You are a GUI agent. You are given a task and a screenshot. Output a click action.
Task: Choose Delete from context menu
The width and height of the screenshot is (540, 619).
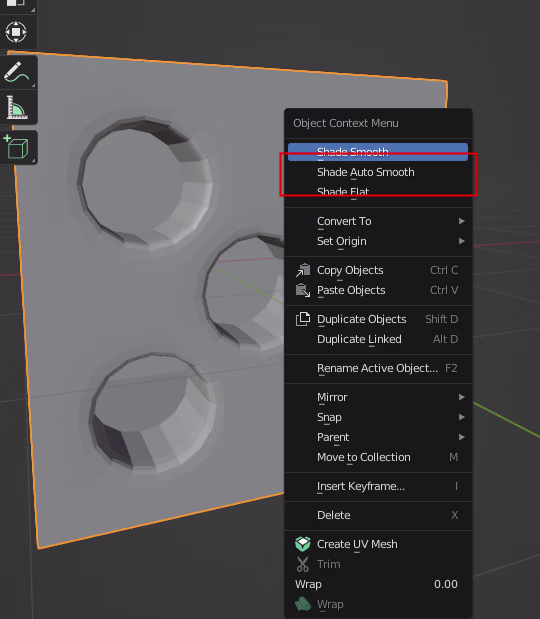pos(378,515)
